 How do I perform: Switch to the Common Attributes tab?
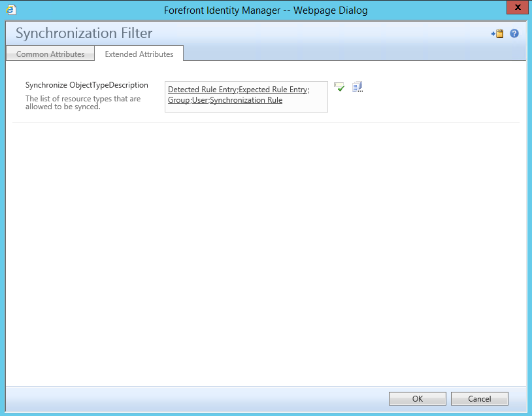(x=50, y=54)
